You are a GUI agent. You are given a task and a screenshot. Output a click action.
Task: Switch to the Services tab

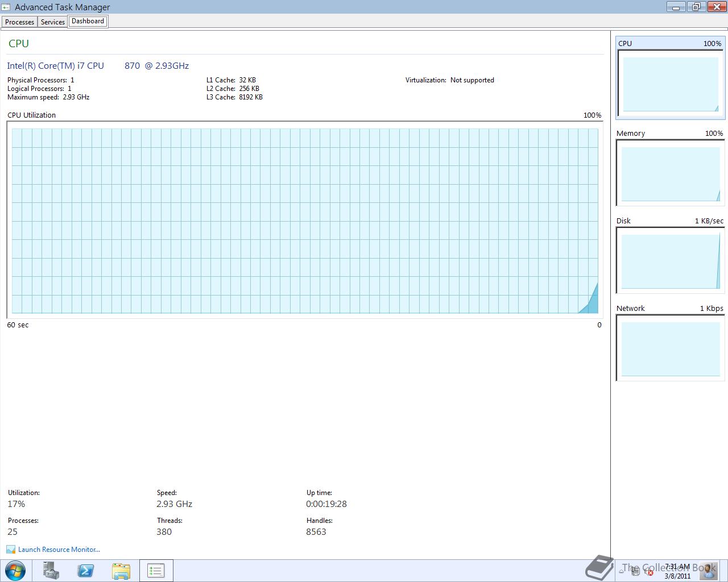(x=53, y=22)
